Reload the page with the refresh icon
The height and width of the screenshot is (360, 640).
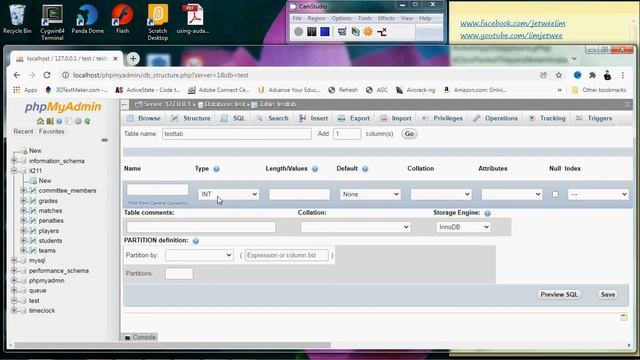[x=47, y=75]
